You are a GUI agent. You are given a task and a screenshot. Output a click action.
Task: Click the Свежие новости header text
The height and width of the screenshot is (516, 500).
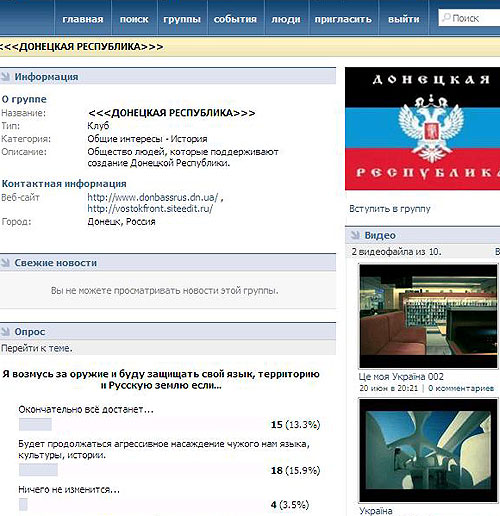pyautogui.click(x=56, y=263)
